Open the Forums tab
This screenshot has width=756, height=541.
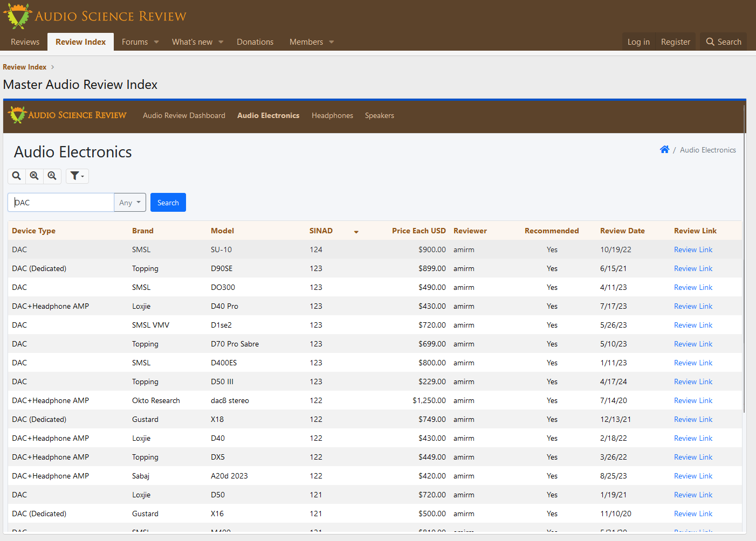(x=135, y=41)
